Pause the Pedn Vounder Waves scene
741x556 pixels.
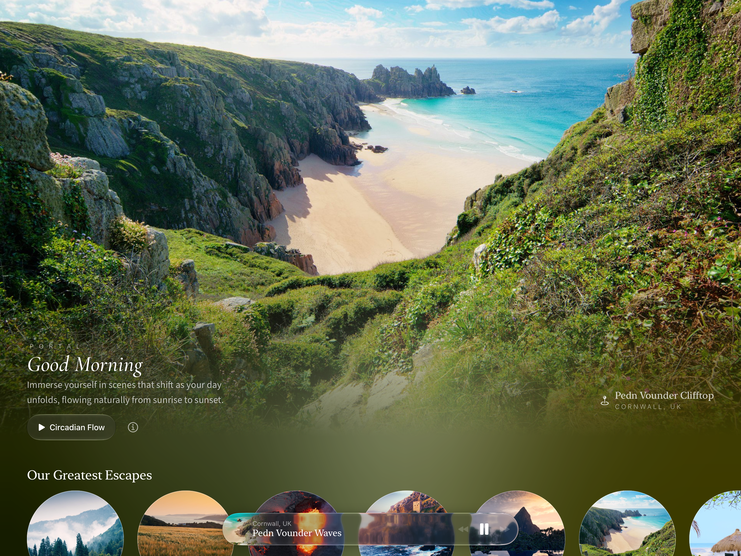coord(484,529)
